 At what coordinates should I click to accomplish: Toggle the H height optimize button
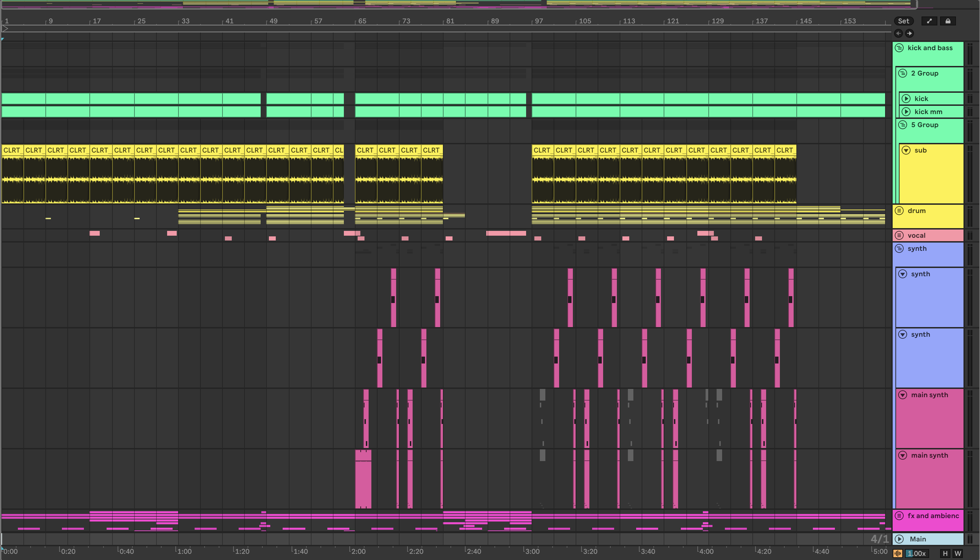(x=945, y=553)
